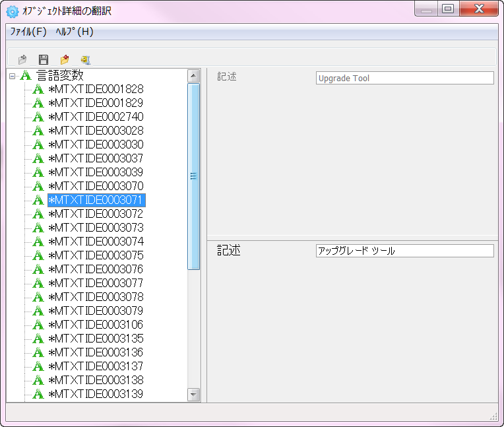The height and width of the screenshot is (427, 504).
Task: Click the アップグレード ツール translation field
Action: (404, 251)
